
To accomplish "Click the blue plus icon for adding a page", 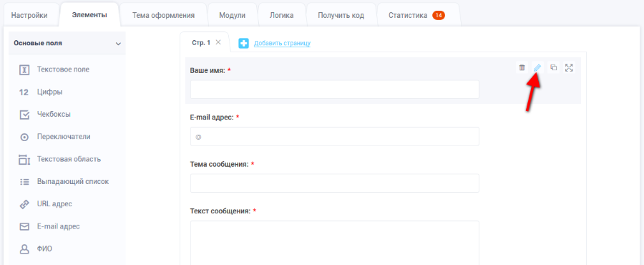I will coord(243,43).
